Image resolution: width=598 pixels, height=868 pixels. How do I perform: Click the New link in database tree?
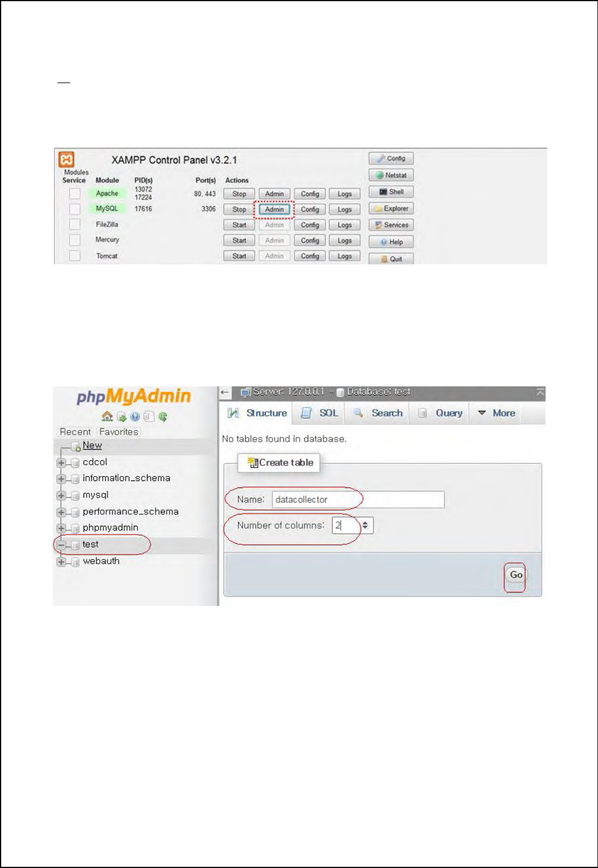coord(92,446)
